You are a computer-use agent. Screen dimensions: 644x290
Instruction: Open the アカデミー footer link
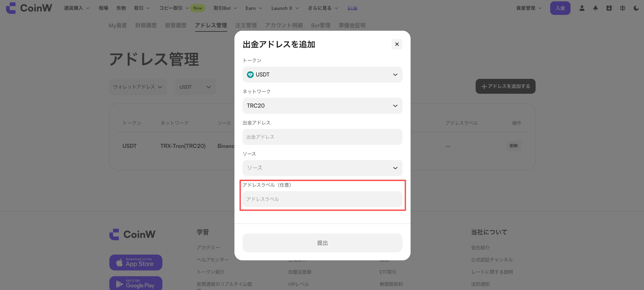pyautogui.click(x=208, y=248)
